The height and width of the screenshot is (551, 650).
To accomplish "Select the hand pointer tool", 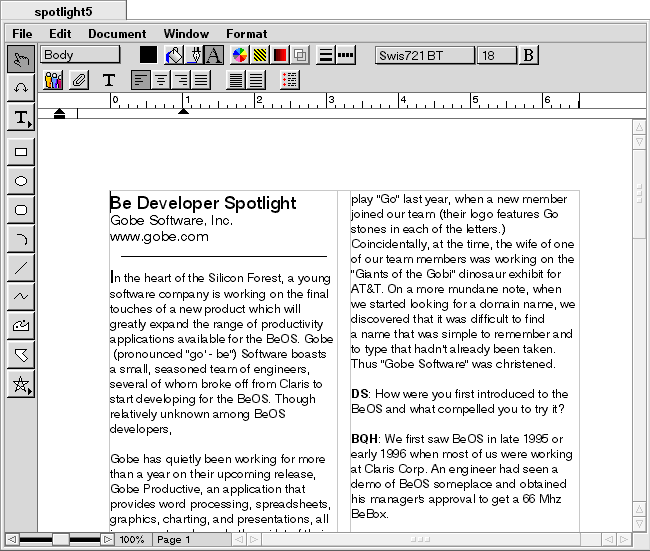I will 21,59.
